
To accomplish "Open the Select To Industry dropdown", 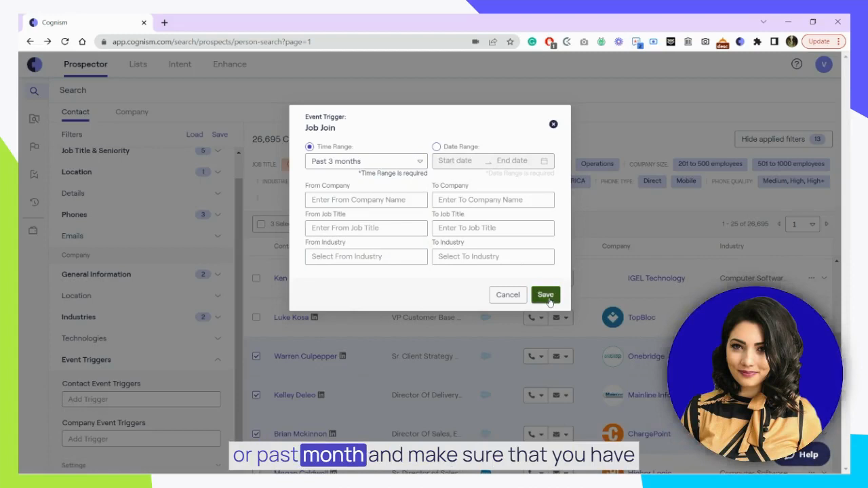I will (493, 256).
